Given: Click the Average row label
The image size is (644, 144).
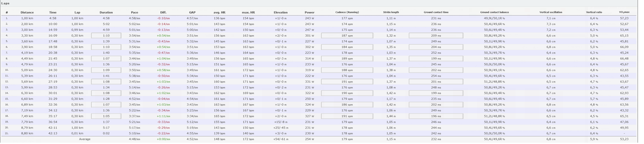Looking at the screenshot, I should click(85, 139).
